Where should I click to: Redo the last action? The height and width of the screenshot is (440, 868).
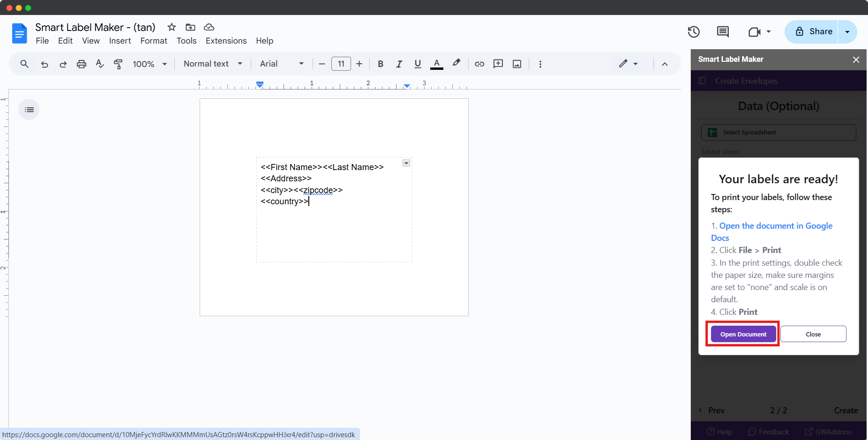tap(63, 64)
